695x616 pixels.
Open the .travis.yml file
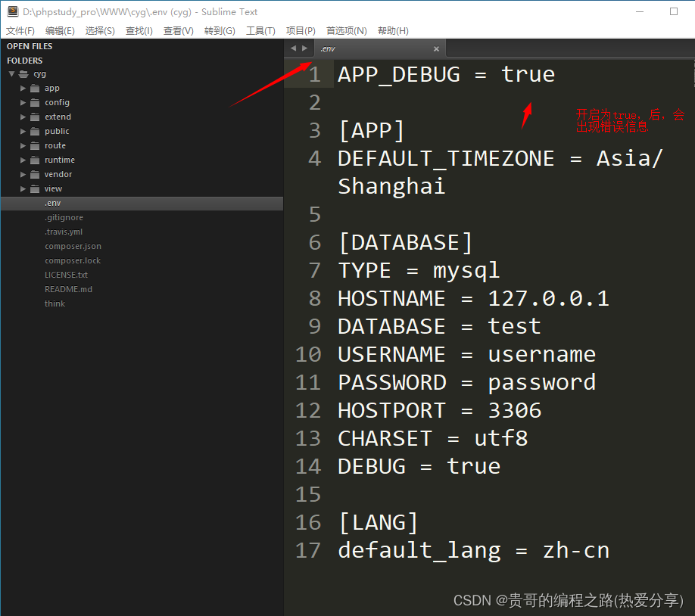point(64,232)
